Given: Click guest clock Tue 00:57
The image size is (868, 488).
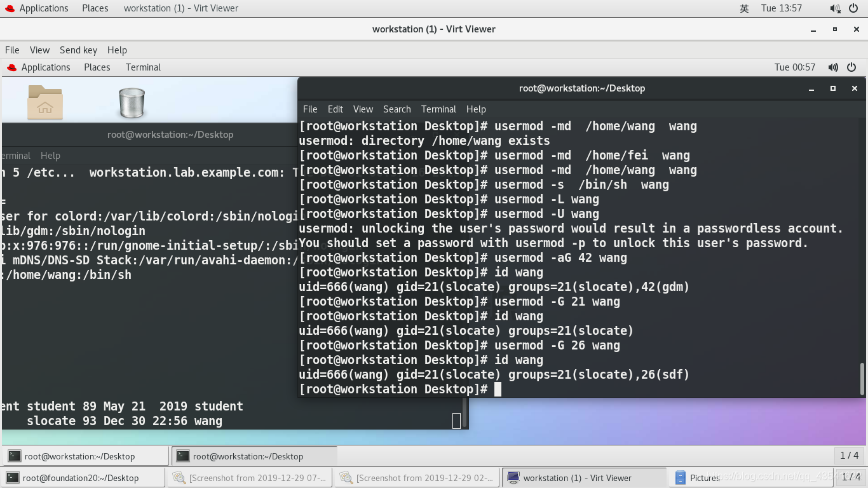Looking at the screenshot, I should pyautogui.click(x=795, y=67).
